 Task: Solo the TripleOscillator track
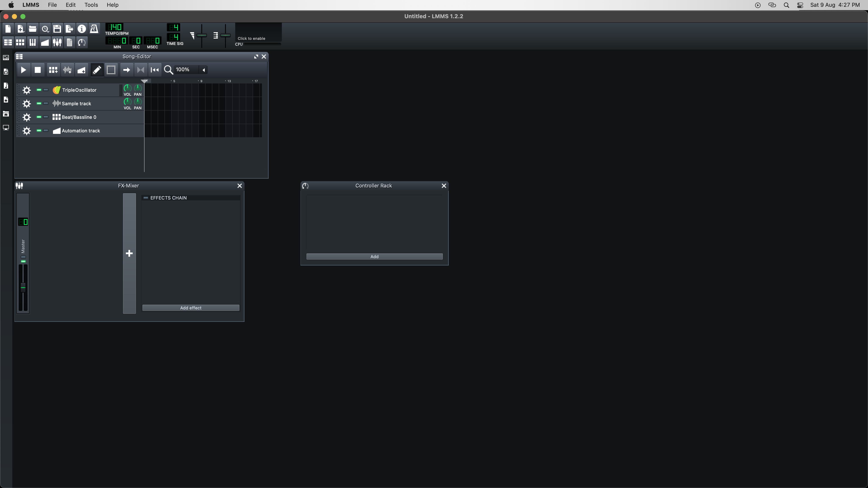click(x=46, y=90)
